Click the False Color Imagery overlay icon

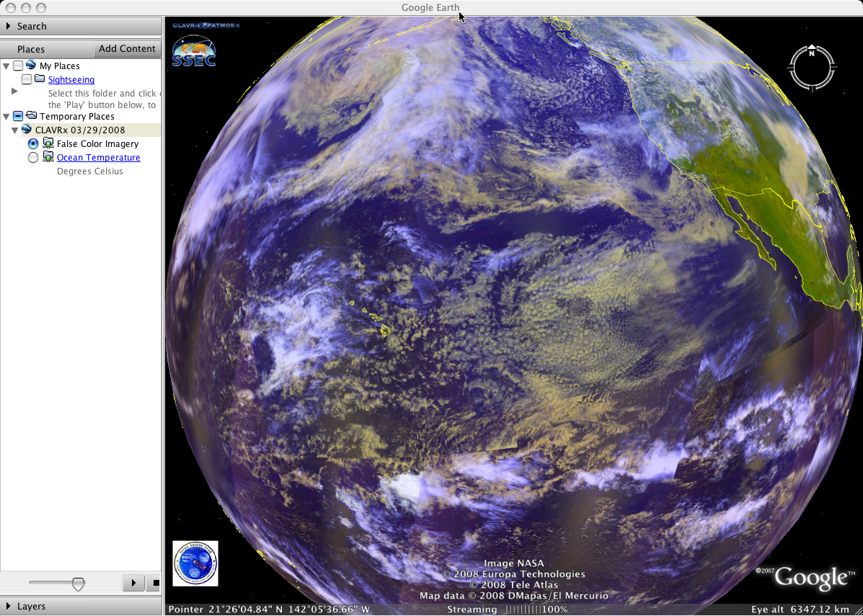tap(48, 143)
